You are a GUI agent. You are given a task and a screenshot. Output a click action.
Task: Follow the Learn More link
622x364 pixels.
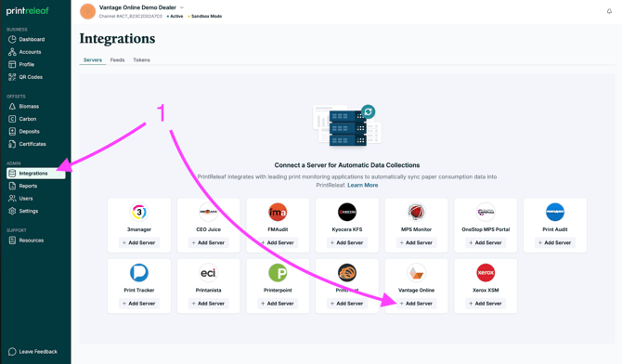(363, 186)
